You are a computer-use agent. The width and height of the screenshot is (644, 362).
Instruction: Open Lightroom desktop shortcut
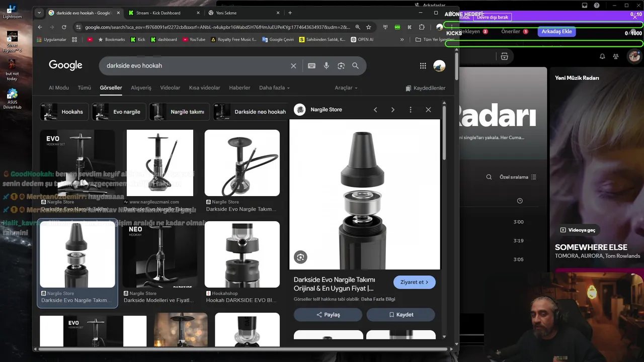click(12, 12)
